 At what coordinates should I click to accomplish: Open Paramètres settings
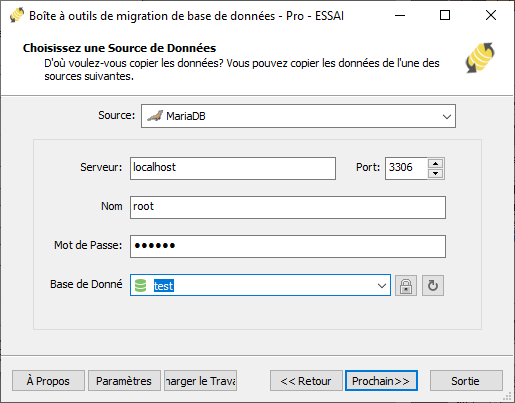pos(124,381)
